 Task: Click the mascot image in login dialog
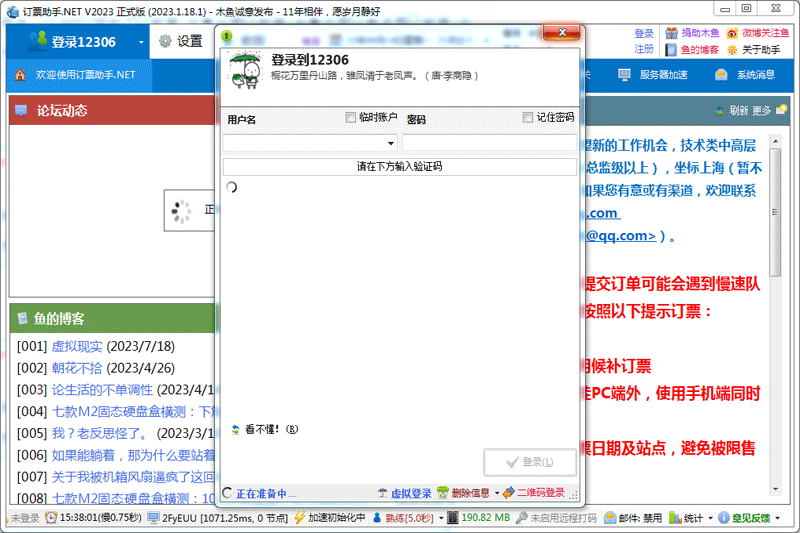245,70
